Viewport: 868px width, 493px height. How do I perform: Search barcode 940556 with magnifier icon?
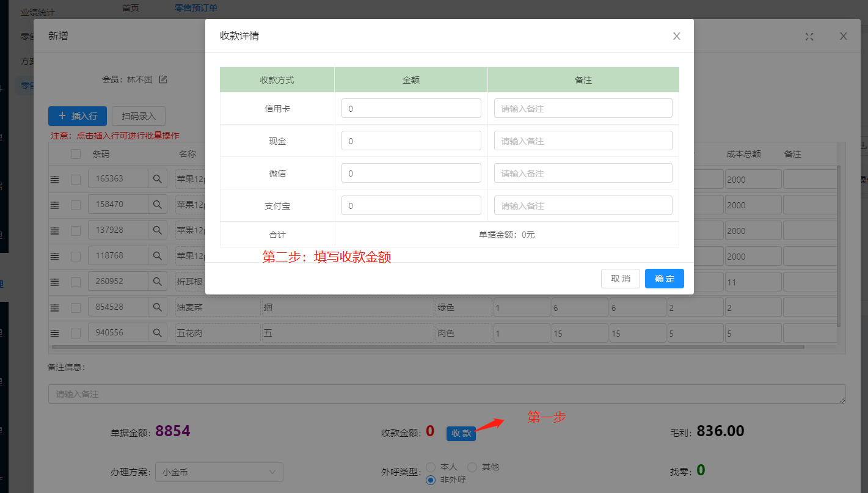[158, 333]
